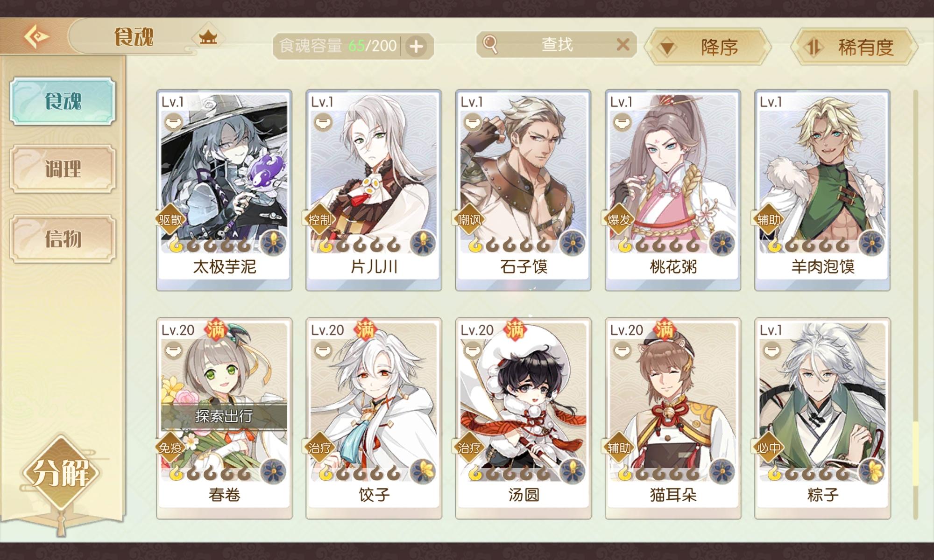Click the 分解 button
934x560 pixels.
coord(61,473)
